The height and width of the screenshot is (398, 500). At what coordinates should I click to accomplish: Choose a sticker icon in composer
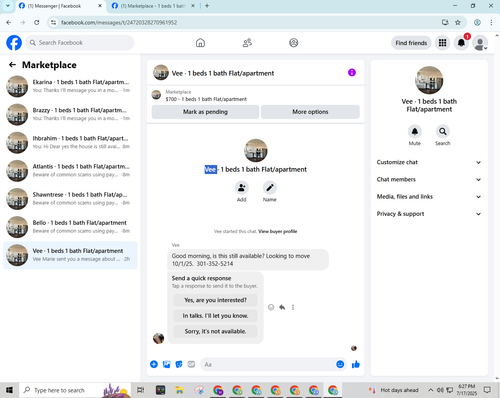[179, 364]
